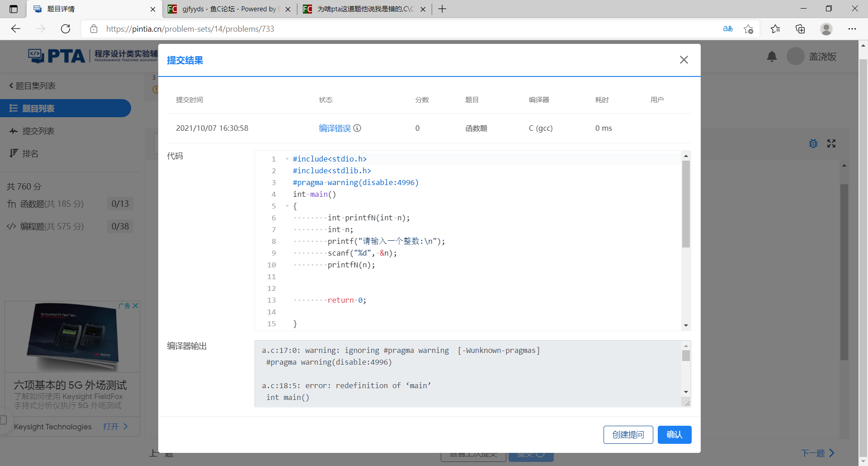Click the user avatar next to 盖浇饭
This screenshot has height=466, width=868.
click(x=795, y=56)
